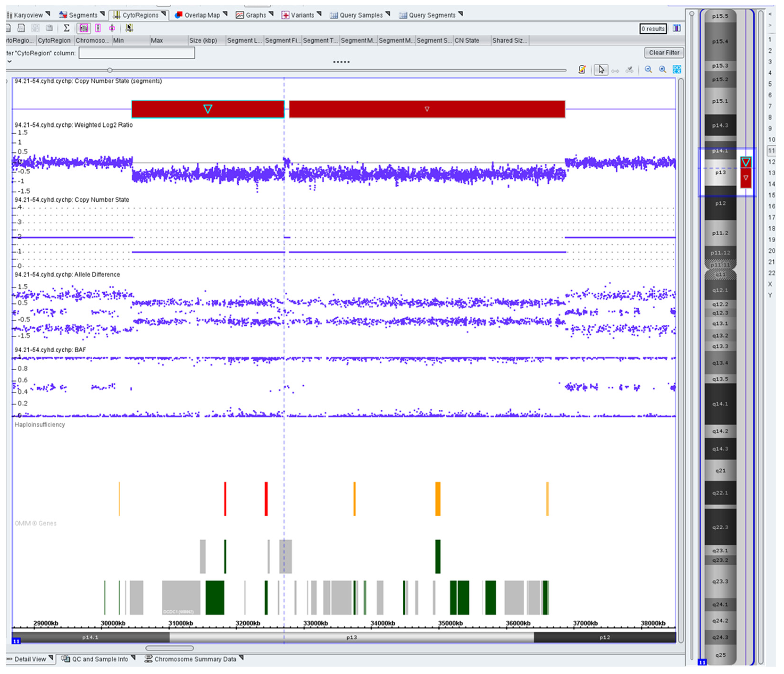The width and height of the screenshot is (784, 674).
Task: Click the Sigma summation toolbar icon
Action: click(66, 28)
